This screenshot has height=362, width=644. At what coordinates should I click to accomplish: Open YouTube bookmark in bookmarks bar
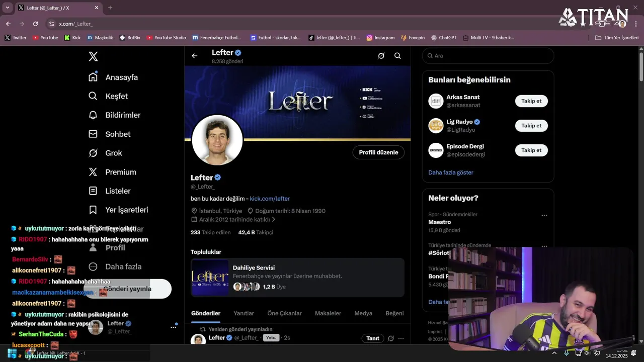point(45,38)
